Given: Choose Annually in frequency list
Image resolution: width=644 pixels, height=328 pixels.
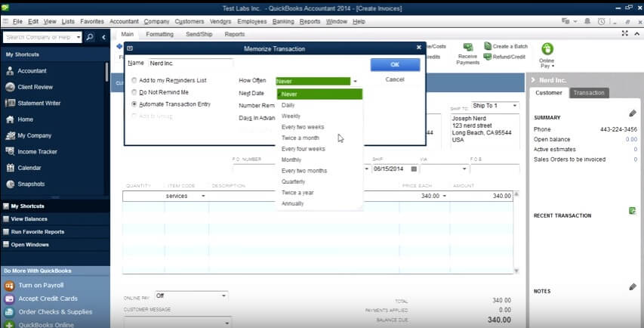Looking at the screenshot, I should [x=319, y=203].
